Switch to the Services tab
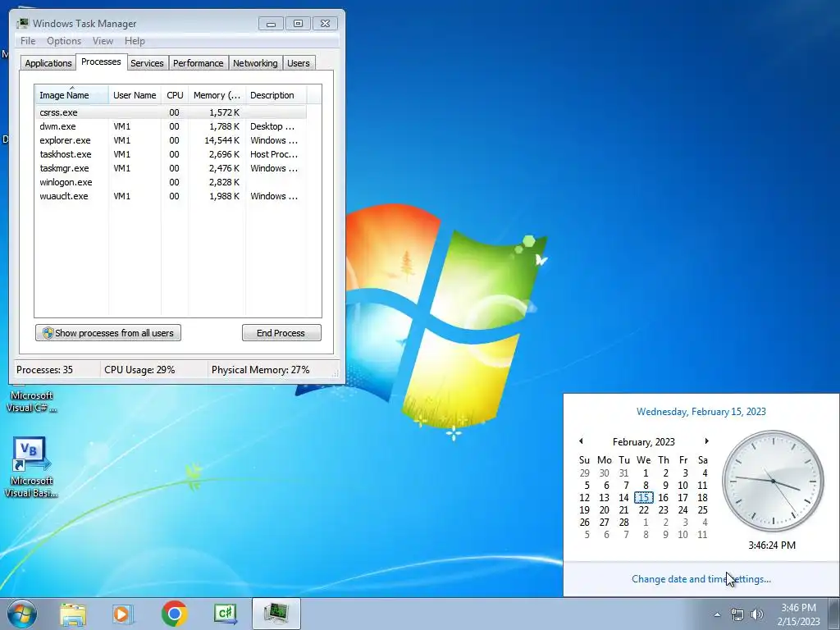The height and width of the screenshot is (630, 840). [147, 63]
